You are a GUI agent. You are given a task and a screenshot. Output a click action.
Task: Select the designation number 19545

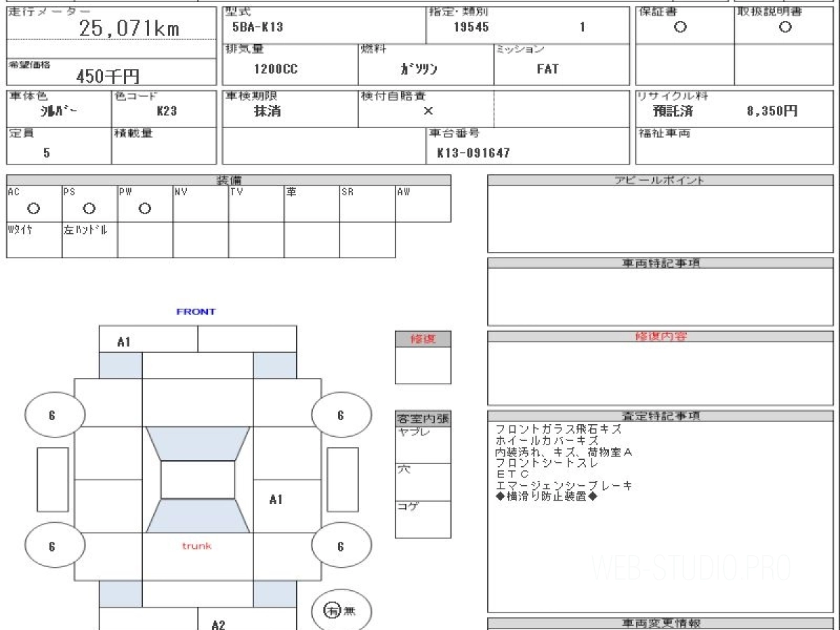coord(471,28)
